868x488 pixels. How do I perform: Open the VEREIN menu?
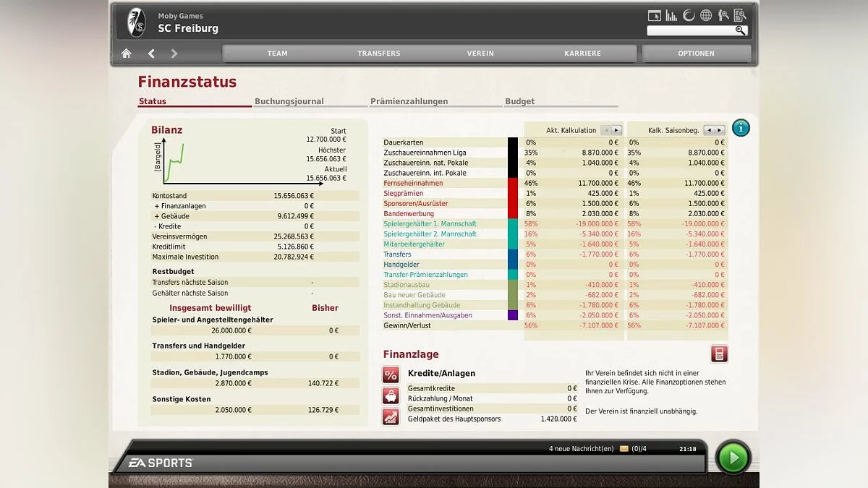point(480,53)
